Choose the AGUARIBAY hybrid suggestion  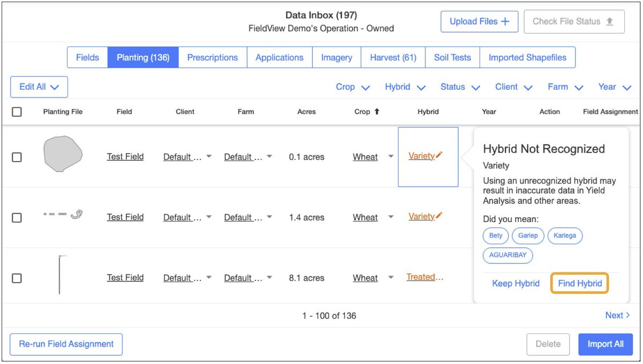[x=507, y=255]
